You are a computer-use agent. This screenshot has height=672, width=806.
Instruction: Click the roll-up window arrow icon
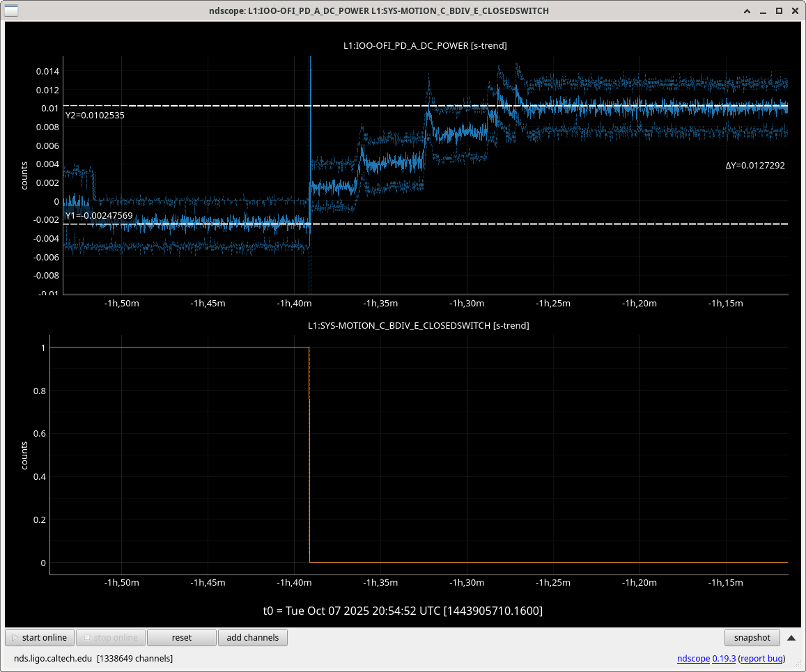[747, 10]
